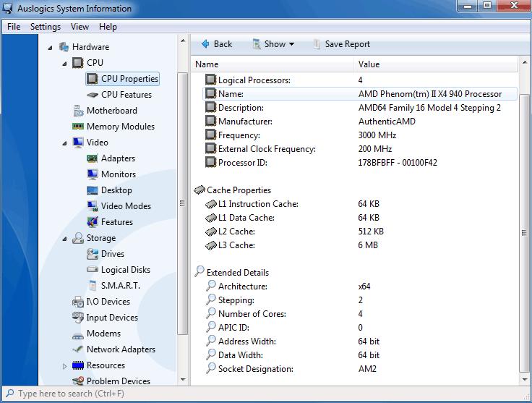Screen dimensions: 532x403
Task: Click the Resources chip icon
Action: point(77,365)
